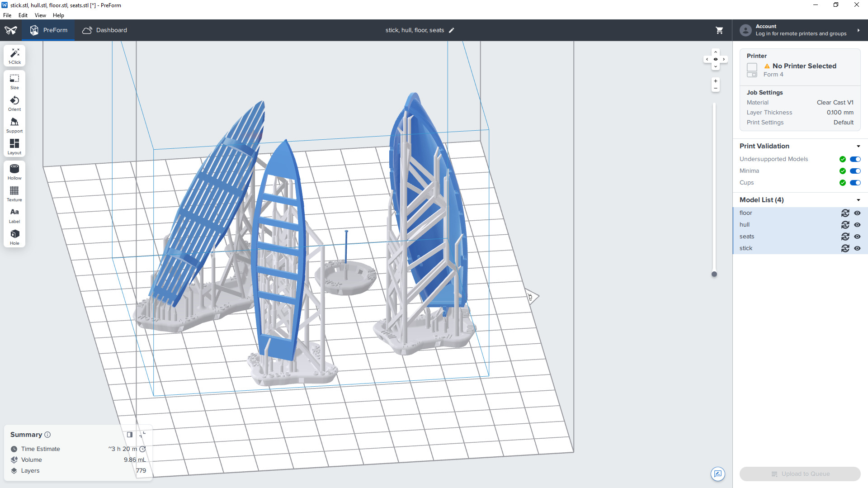Click the Minima green check indicator

click(843, 171)
